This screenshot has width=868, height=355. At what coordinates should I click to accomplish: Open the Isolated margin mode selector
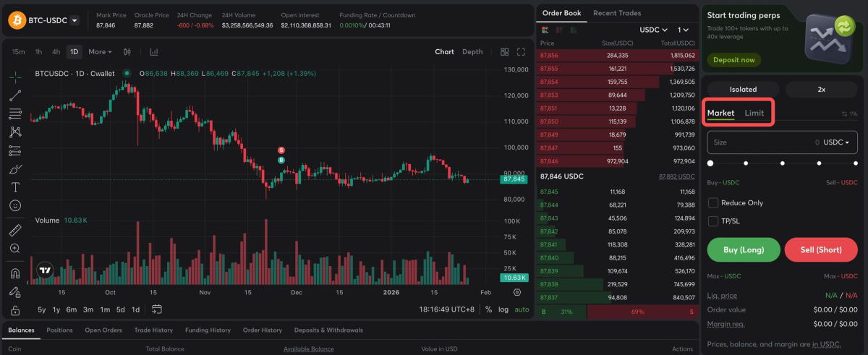[743, 90]
